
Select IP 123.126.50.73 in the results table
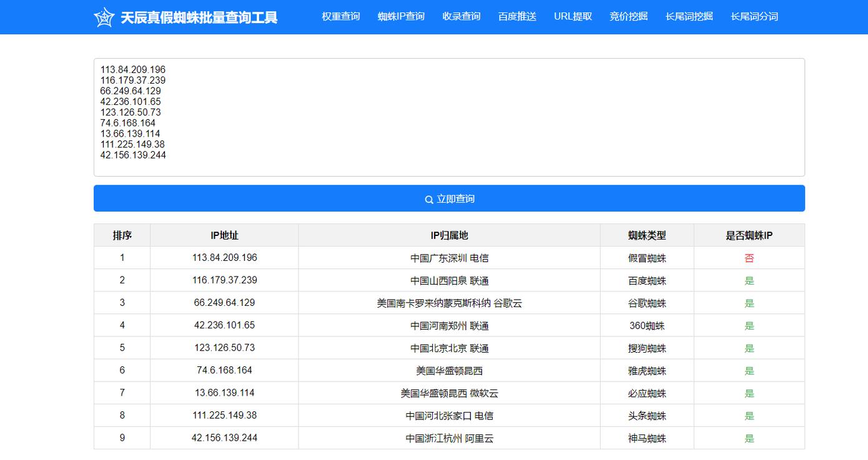pyautogui.click(x=225, y=348)
